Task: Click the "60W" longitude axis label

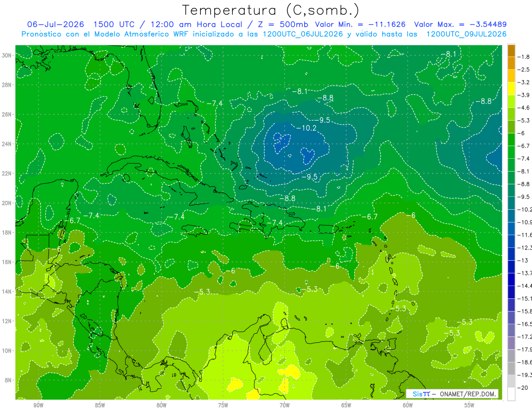Action: click(x=408, y=405)
